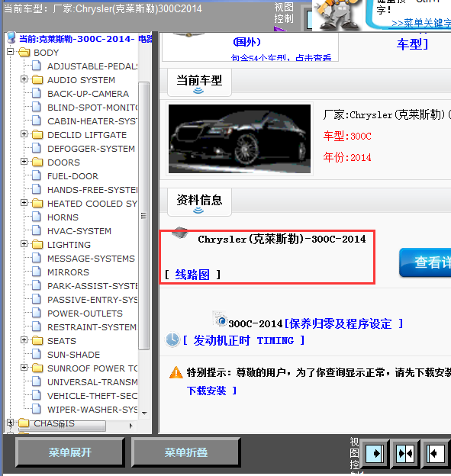Click the ADJUSTABLE-PEDALS document icon
Screen dimensions: 451x476
click(x=37, y=66)
